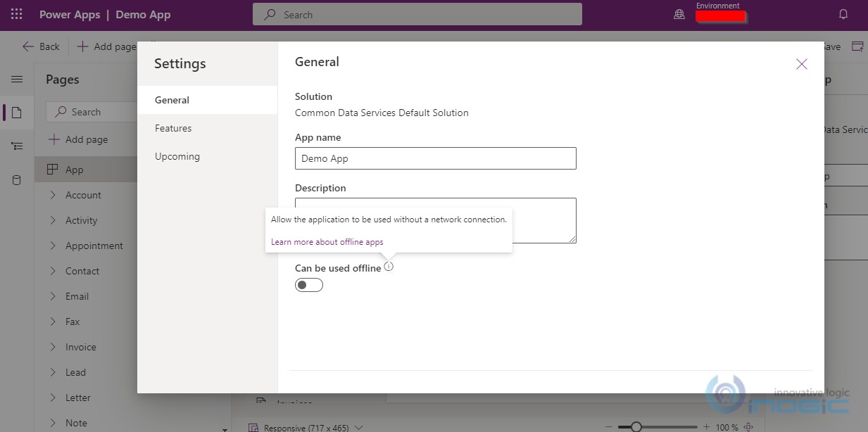868x432 pixels.
Task: Click the info icon beside Can be used offline
Action: (389, 267)
